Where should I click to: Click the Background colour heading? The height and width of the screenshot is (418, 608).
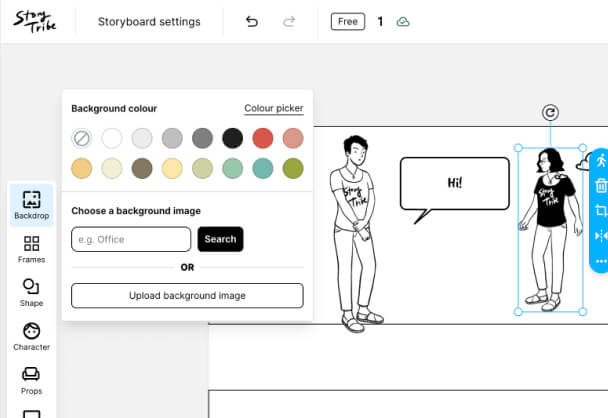[x=114, y=109]
